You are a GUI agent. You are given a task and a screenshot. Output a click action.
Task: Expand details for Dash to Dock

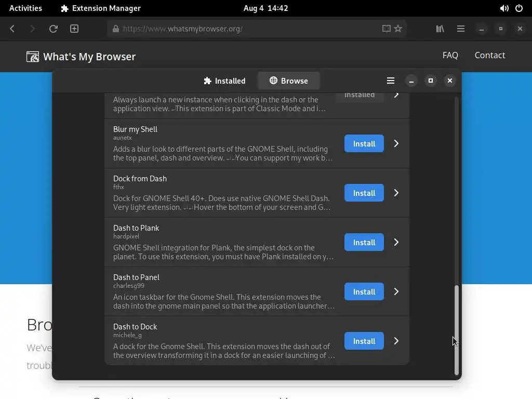[x=396, y=341]
